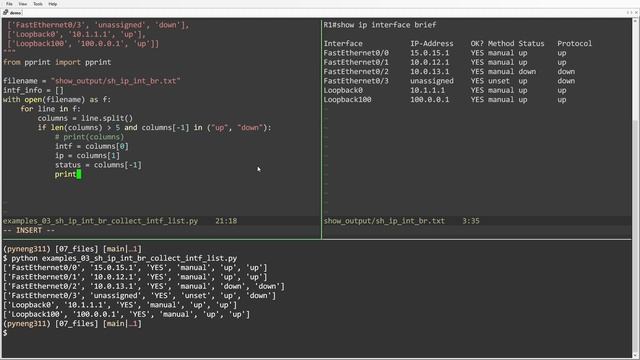Click the green vim cursor after print
The image size is (640, 360).
(x=79, y=174)
